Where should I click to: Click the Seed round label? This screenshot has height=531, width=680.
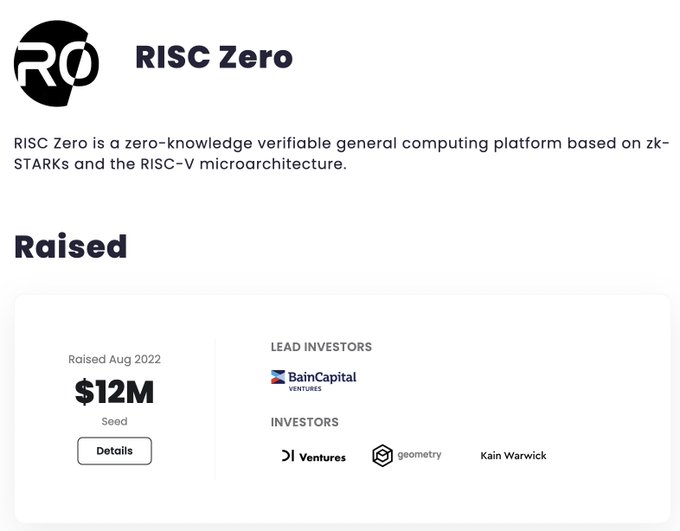pos(114,421)
